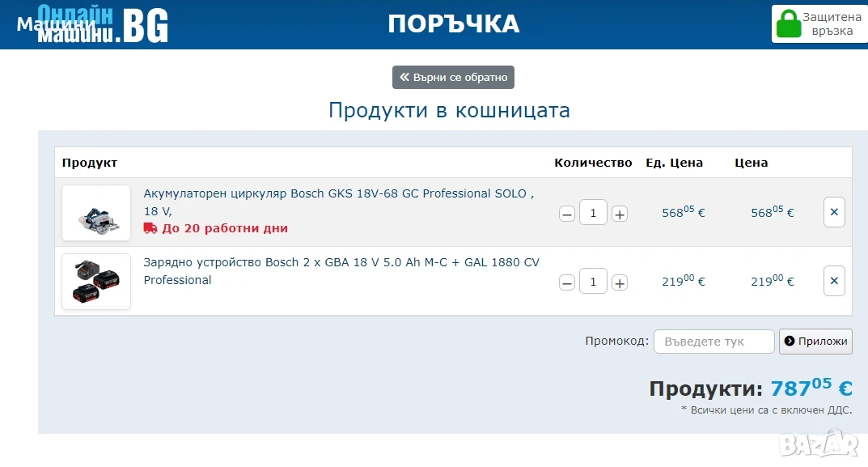Click the promo code input field
868x467 pixels.
[x=714, y=342]
